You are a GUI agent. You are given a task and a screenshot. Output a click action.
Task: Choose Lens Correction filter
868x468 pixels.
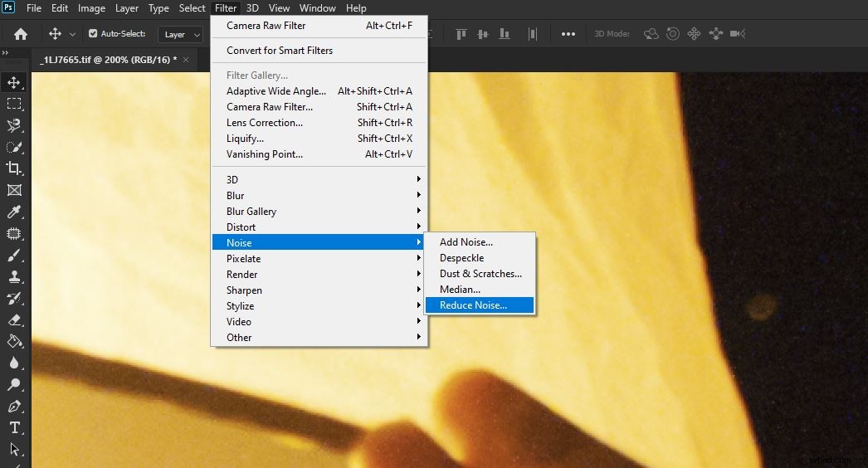319,123
